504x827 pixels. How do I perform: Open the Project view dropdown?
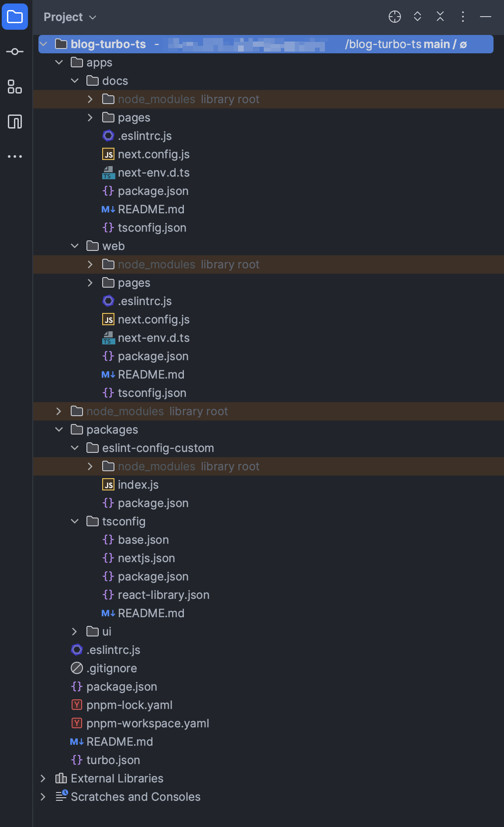[x=70, y=17]
